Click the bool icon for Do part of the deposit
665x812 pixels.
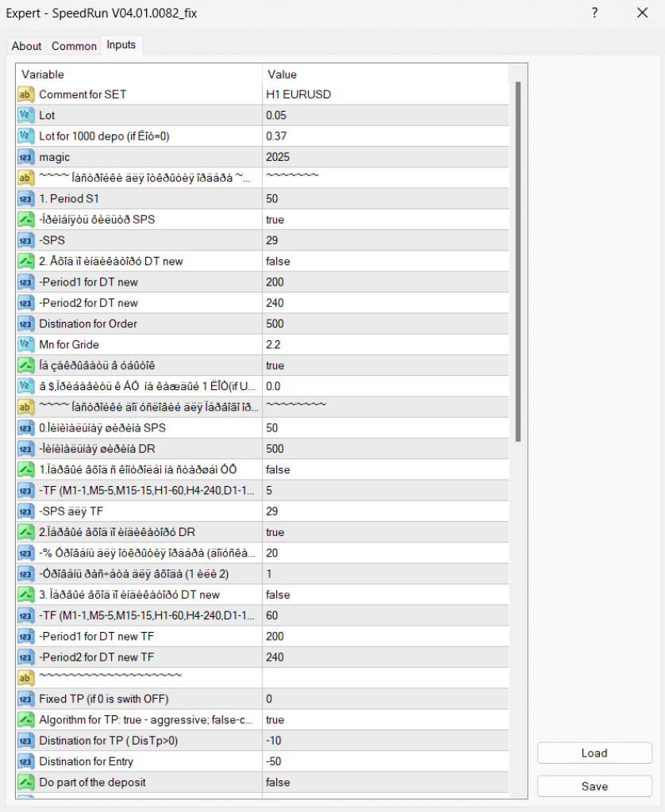25,783
